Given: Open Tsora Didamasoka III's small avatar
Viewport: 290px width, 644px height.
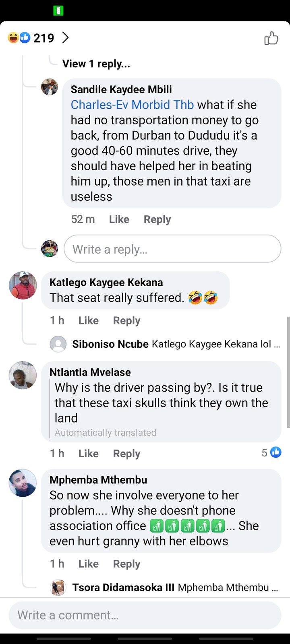Looking at the screenshot, I should pos(58,588).
